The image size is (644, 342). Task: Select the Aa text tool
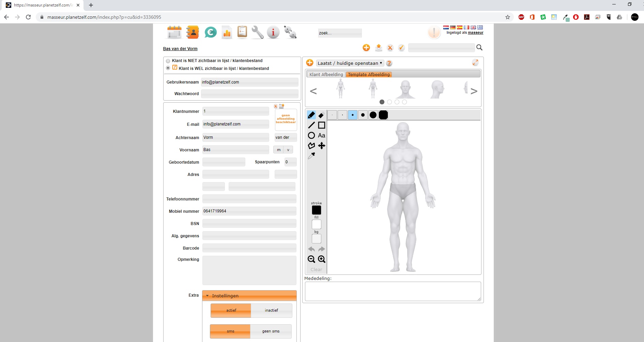point(321,135)
